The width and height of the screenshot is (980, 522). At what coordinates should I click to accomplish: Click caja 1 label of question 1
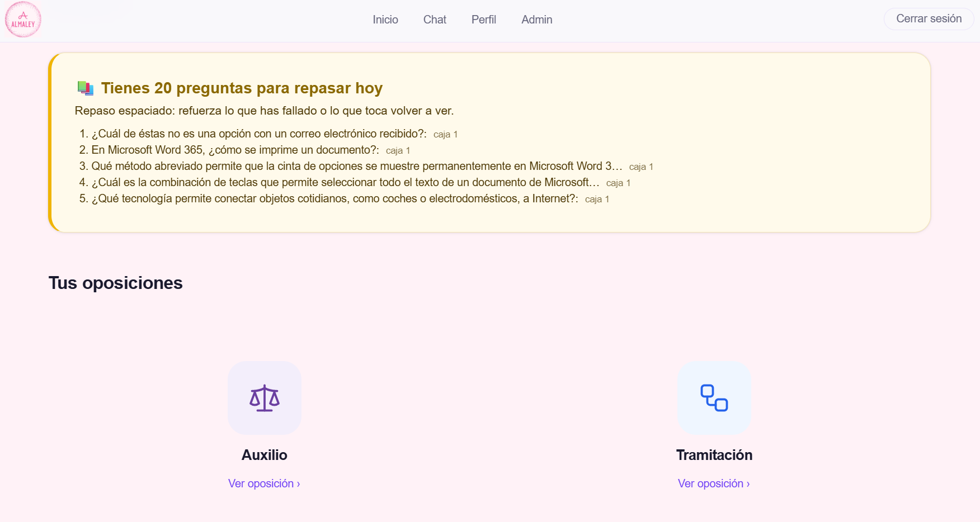(x=445, y=134)
